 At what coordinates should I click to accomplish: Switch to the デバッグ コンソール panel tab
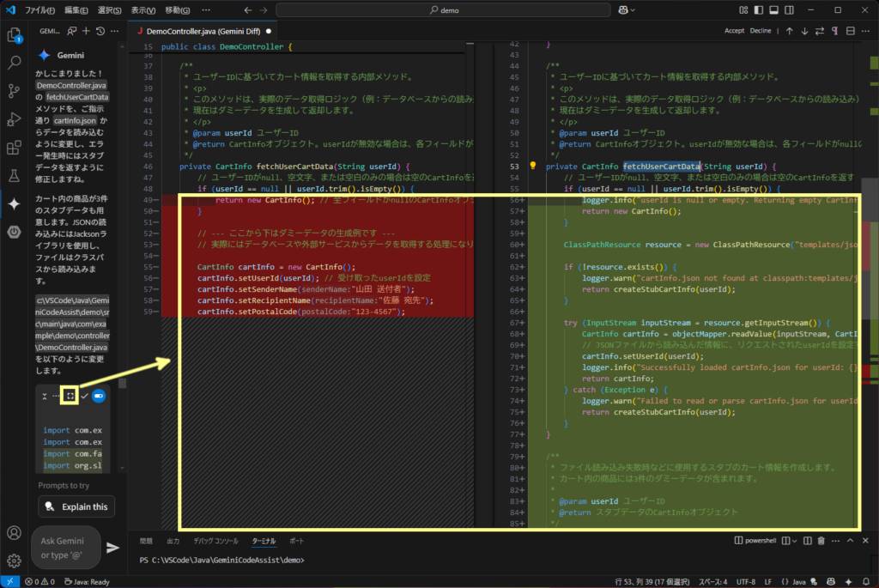(x=215, y=541)
